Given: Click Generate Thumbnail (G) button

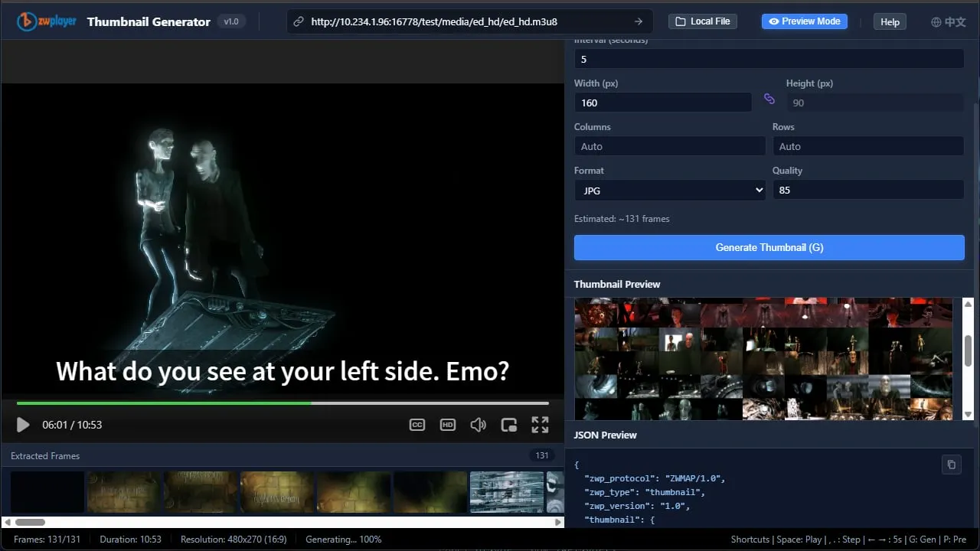Looking at the screenshot, I should (769, 247).
